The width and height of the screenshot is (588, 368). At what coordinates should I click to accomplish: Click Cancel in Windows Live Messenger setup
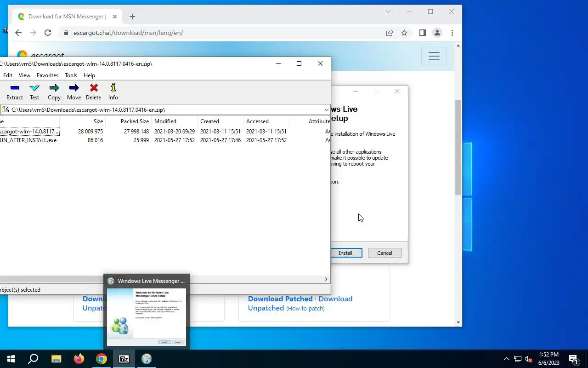coord(384,253)
